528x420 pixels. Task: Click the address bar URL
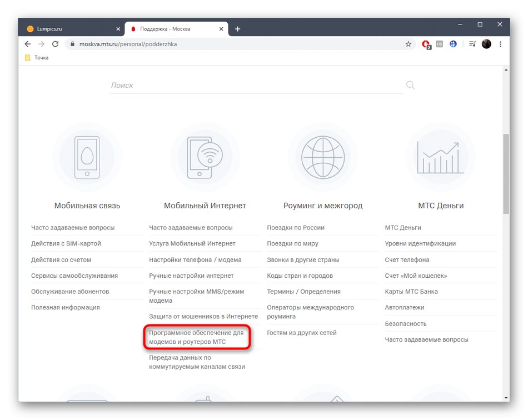tap(128, 44)
